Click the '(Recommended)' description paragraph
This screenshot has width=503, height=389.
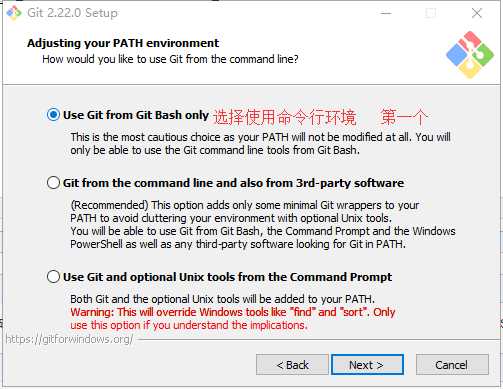point(263,225)
